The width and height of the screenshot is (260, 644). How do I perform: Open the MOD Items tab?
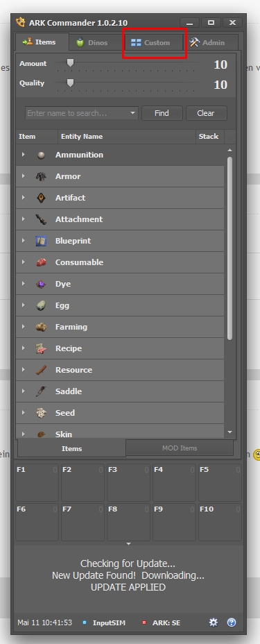(x=180, y=448)
